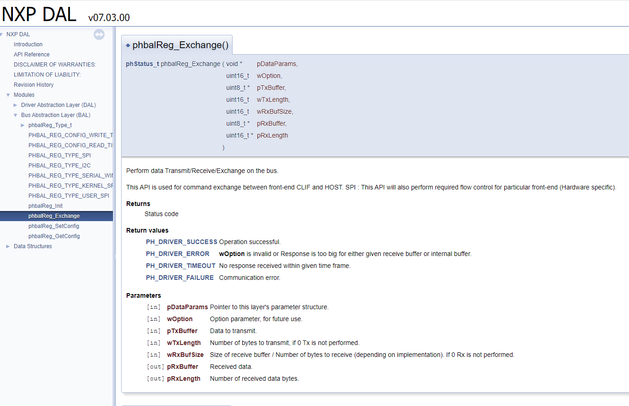Click wOption in the Parameters list
The image size is (629, 406).
pos(180,319)
